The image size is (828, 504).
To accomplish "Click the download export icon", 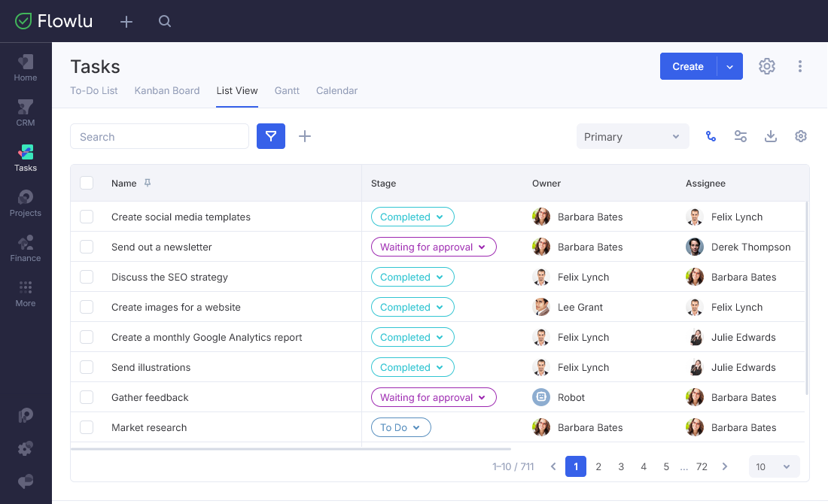I will click(771, 136).
